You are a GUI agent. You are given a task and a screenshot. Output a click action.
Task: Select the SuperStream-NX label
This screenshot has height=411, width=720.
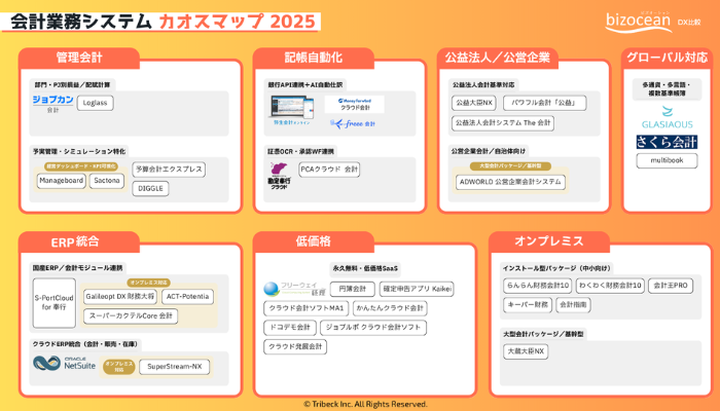(174, 366)
